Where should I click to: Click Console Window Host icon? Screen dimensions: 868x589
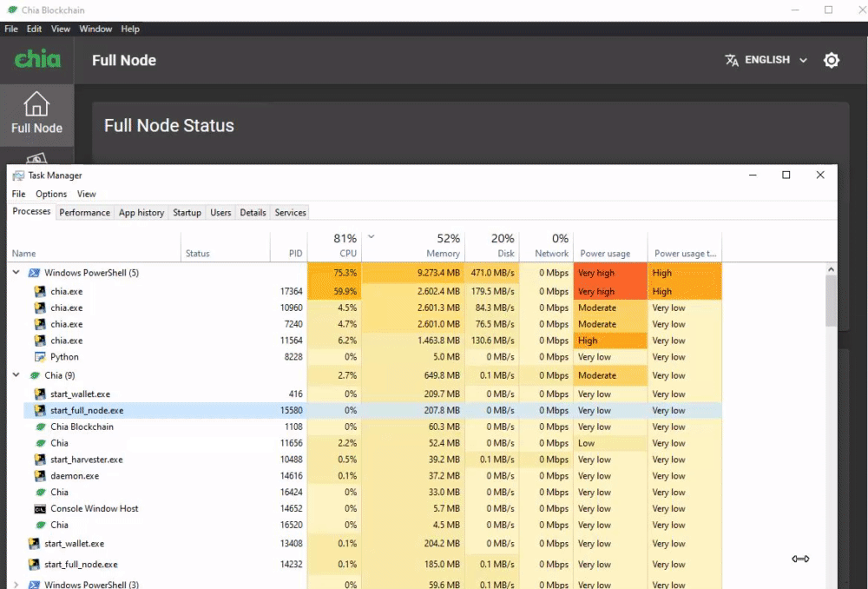coord(40,509)
